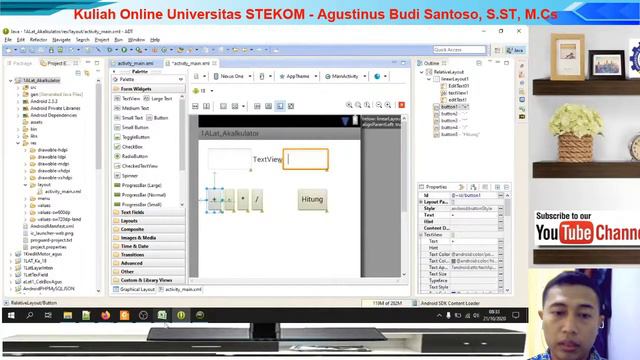Select the "*" button on the canvas

[243, 200]
